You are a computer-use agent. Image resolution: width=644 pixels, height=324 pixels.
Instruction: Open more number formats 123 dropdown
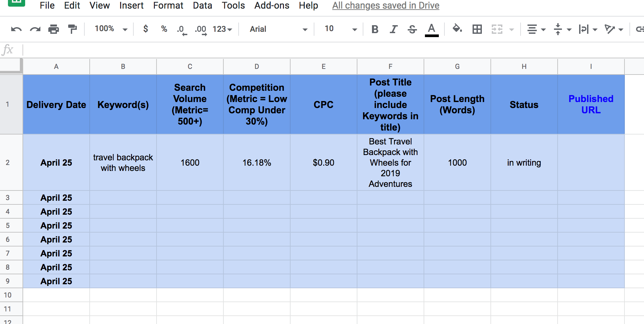click(222, 29)
